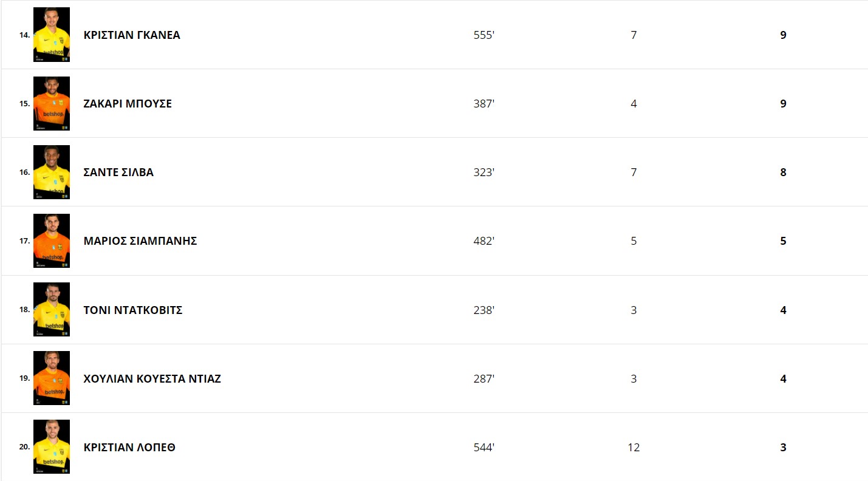Click the name ΖΑΚΑΡΙ ΜΠΟΥΣΕ

point(128,104)
